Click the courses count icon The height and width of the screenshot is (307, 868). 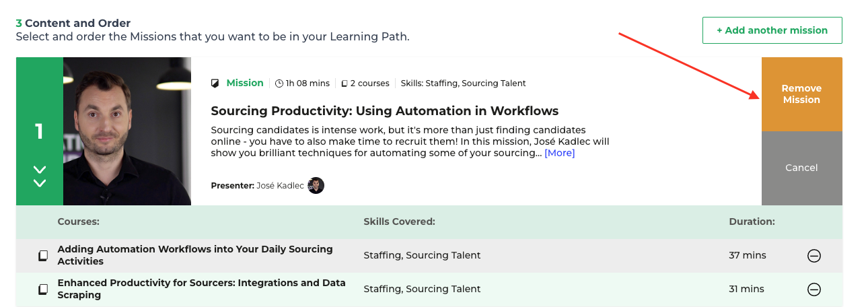(345, 83)
